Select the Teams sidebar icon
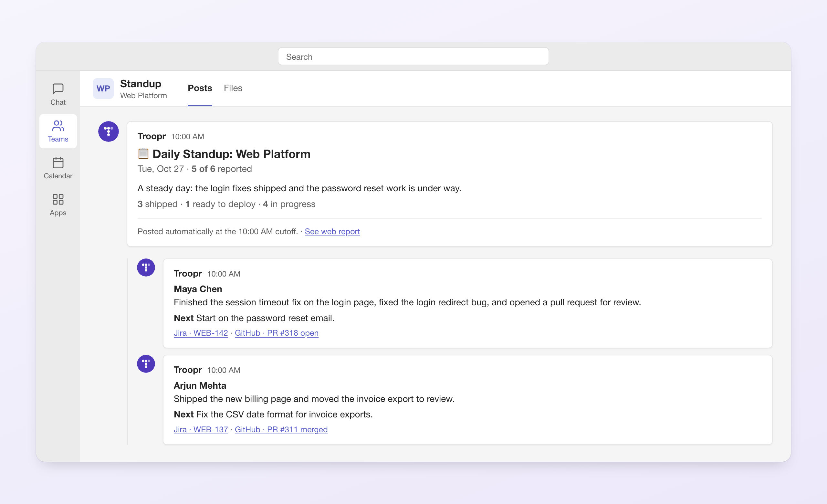 coord(58,131)
